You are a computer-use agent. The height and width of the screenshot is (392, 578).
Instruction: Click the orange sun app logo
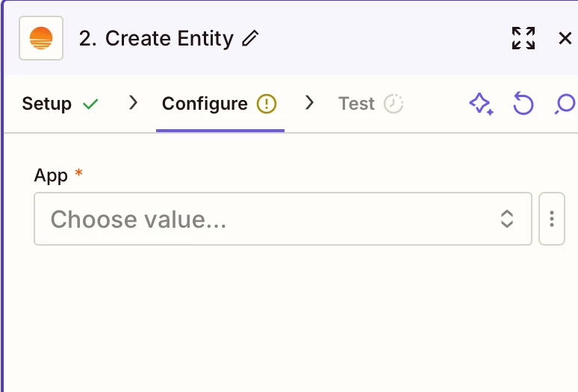41,38
